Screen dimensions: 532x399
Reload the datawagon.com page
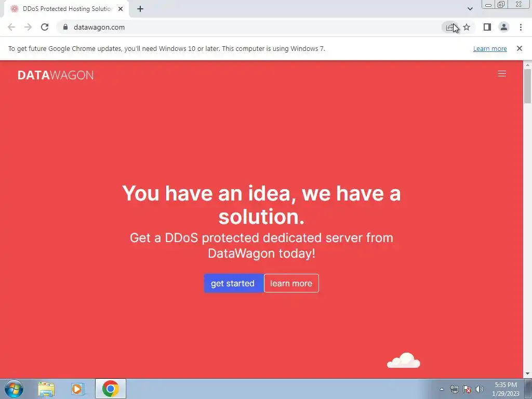pyautogui.click(x=45, y=27)
